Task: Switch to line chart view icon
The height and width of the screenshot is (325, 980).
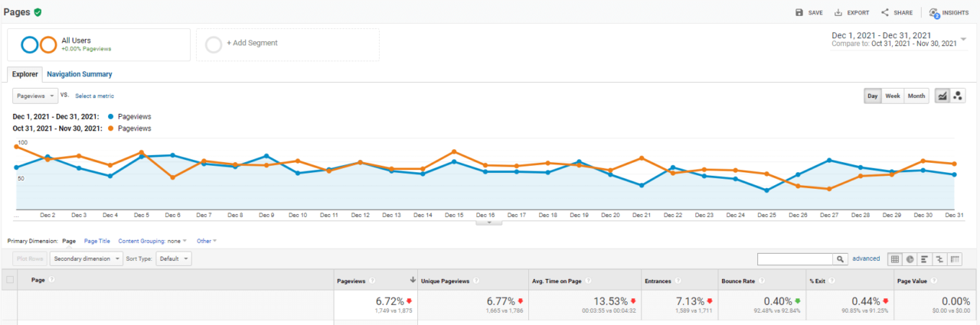Action: pyautogui.click(x=942, y=96)
